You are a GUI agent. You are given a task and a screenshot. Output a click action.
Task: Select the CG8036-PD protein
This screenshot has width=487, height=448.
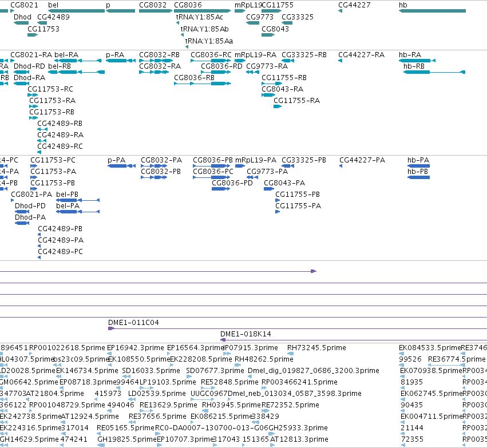point(221,189)
